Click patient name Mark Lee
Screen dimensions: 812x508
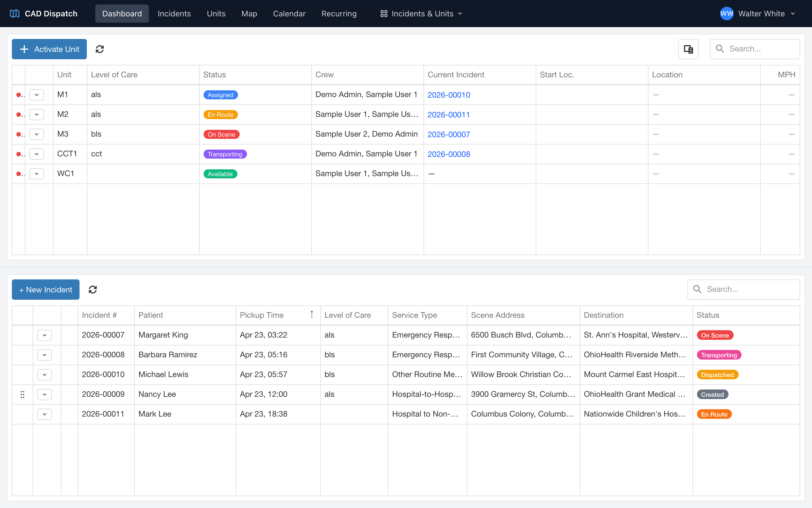tap(155, 414)
